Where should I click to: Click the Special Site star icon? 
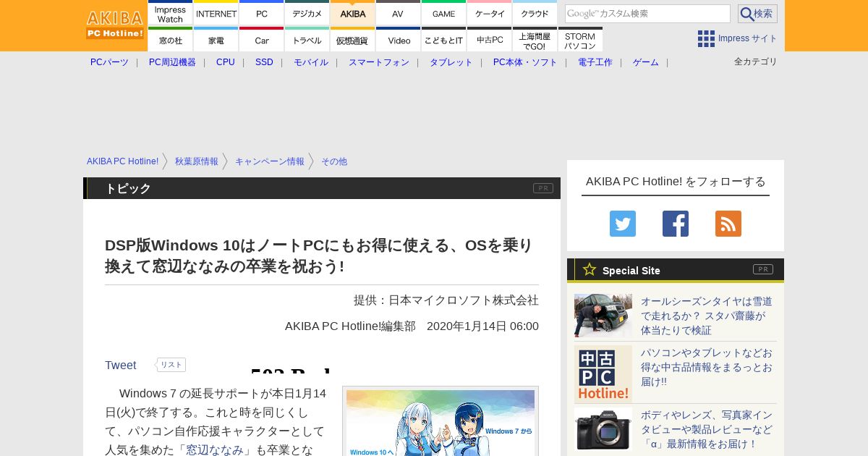point(590,269)
